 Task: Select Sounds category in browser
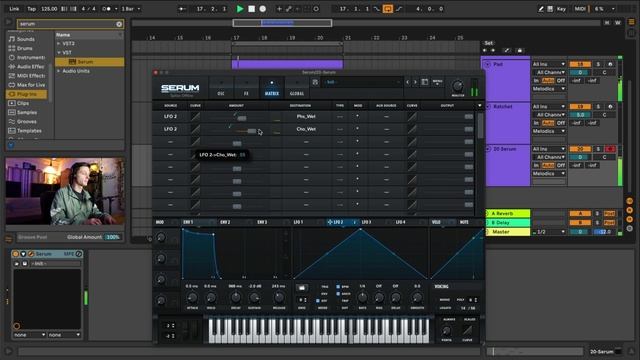coord(25,39)
